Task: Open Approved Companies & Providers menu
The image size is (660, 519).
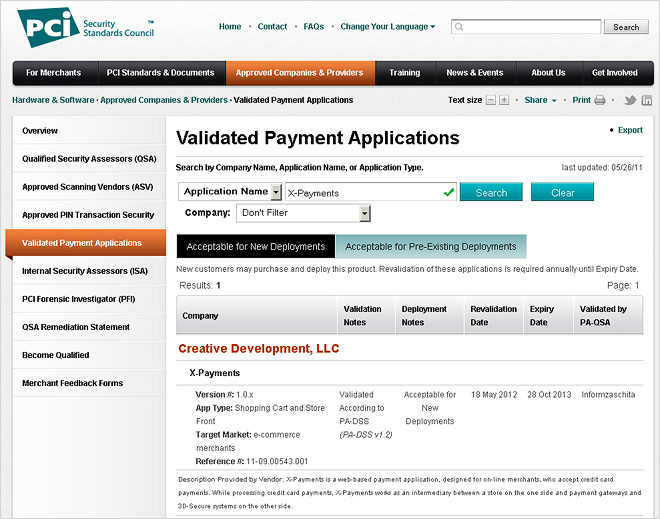Action: click(299, 73)
